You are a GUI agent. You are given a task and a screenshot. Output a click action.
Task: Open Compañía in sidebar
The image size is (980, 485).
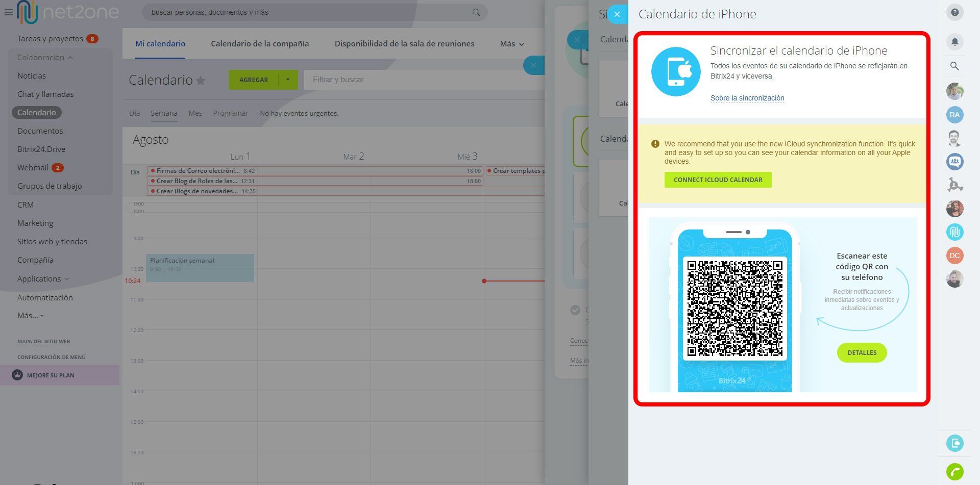point(35,260)
